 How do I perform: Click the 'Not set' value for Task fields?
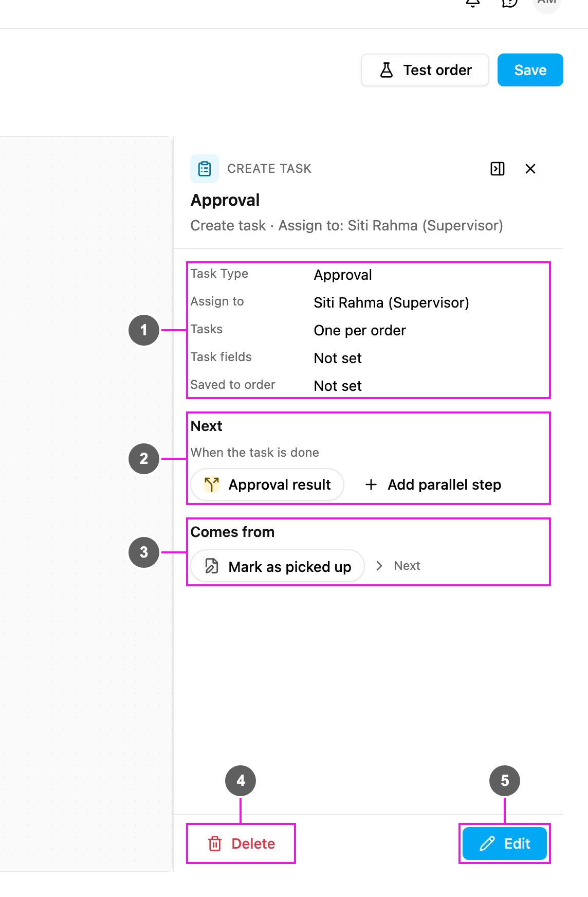click(338, 358)
